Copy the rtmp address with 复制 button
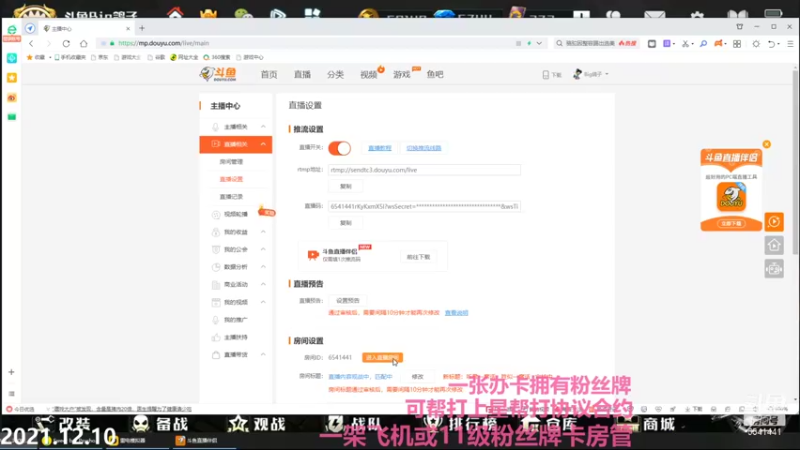This screenshot has height=450, width=800. [x=345, y=186]
